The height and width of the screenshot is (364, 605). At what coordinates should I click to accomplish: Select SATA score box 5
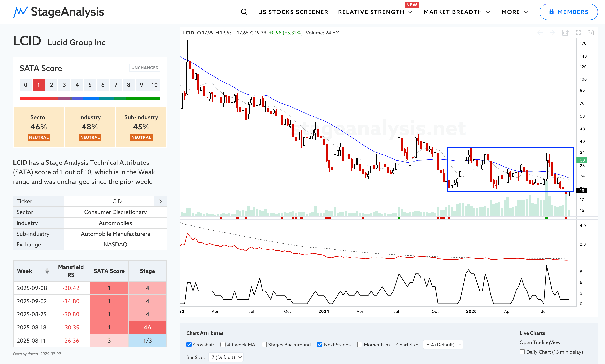pos(90,85)
